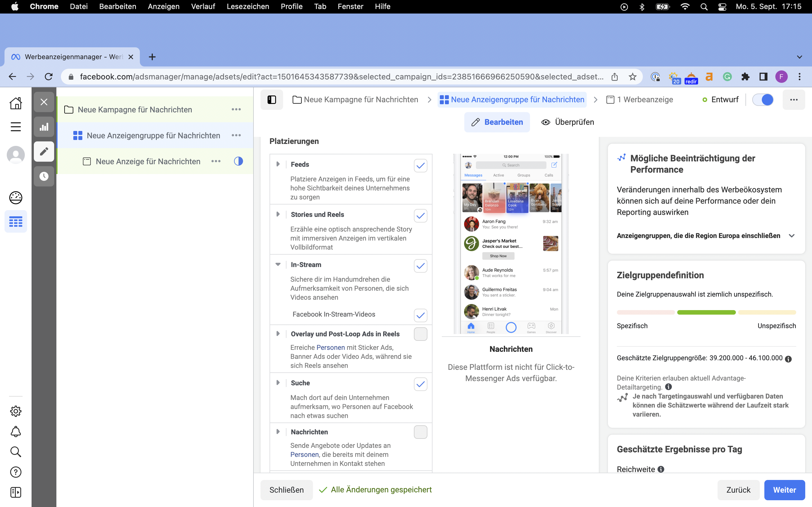Click the Ads Manager table grid icon

[16, 221]
